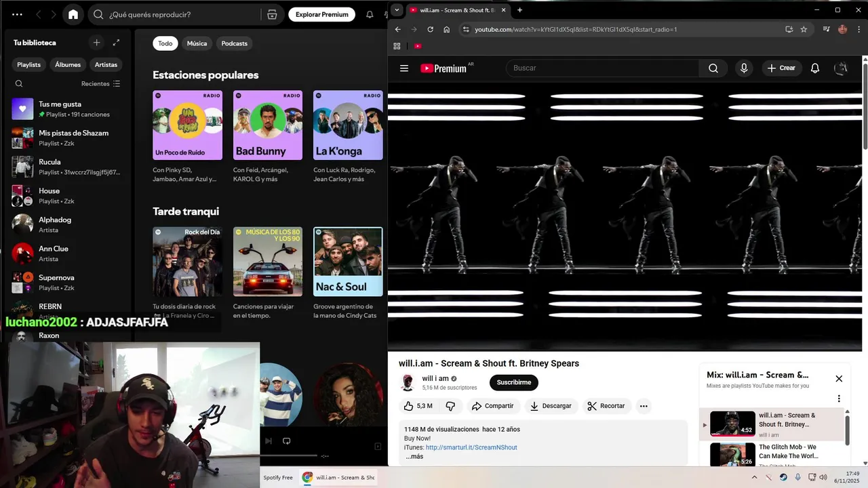Search within Tu biblioteca

point(19,84)
